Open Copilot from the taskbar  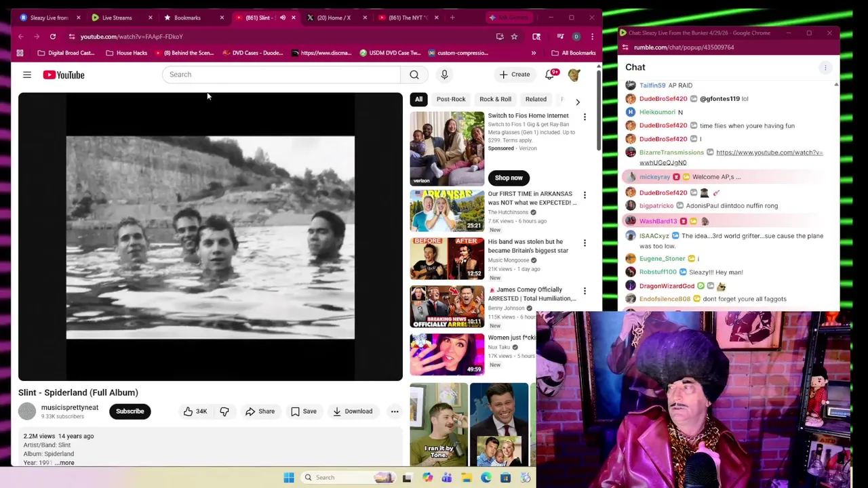pos(427,478)
